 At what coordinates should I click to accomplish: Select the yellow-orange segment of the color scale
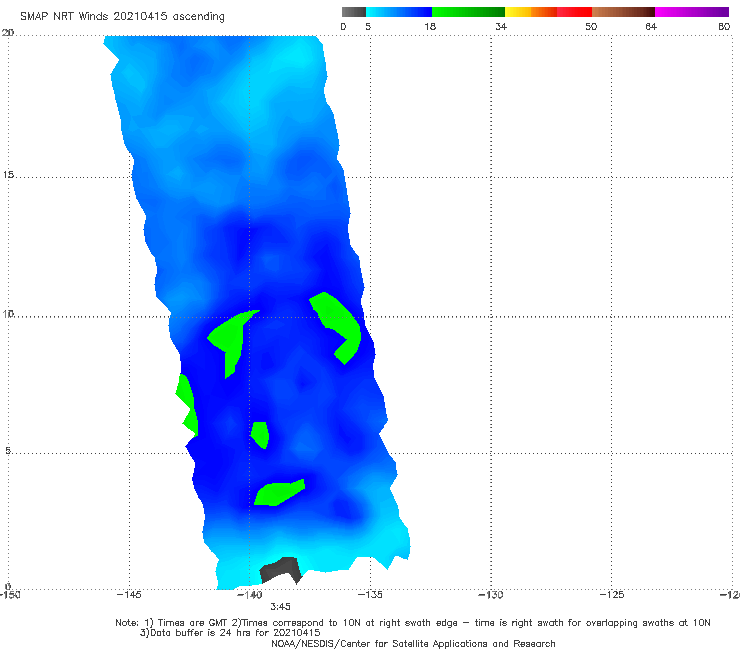tap(530, 12)
